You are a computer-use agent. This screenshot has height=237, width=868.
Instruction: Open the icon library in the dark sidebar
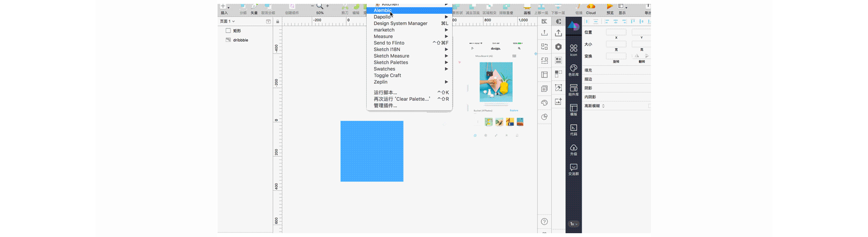pyautogui.click(x=573, y=50)
